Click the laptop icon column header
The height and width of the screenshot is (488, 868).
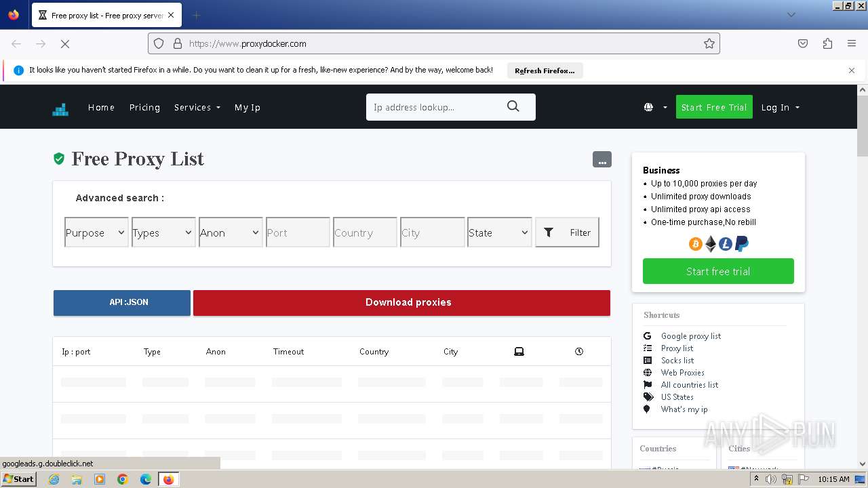(x=519, y=351)
